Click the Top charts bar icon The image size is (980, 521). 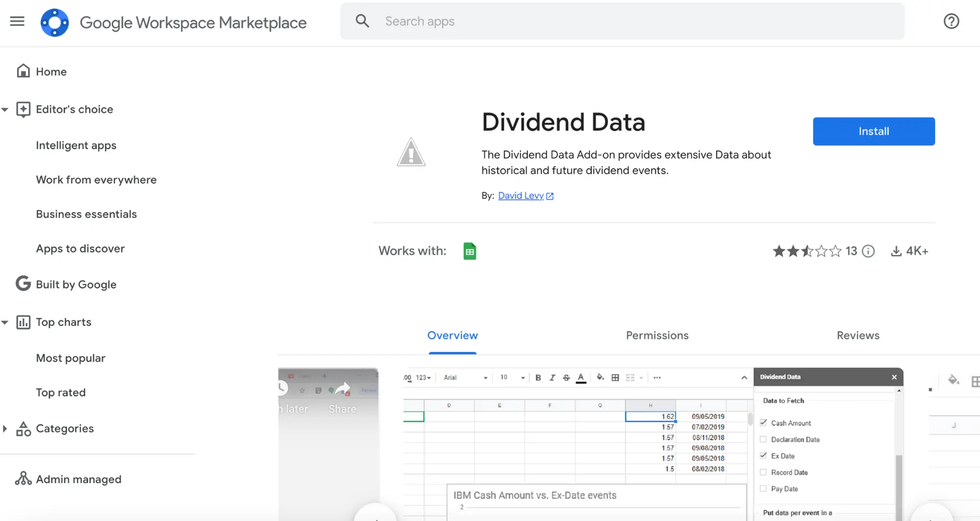click(23, 322)
